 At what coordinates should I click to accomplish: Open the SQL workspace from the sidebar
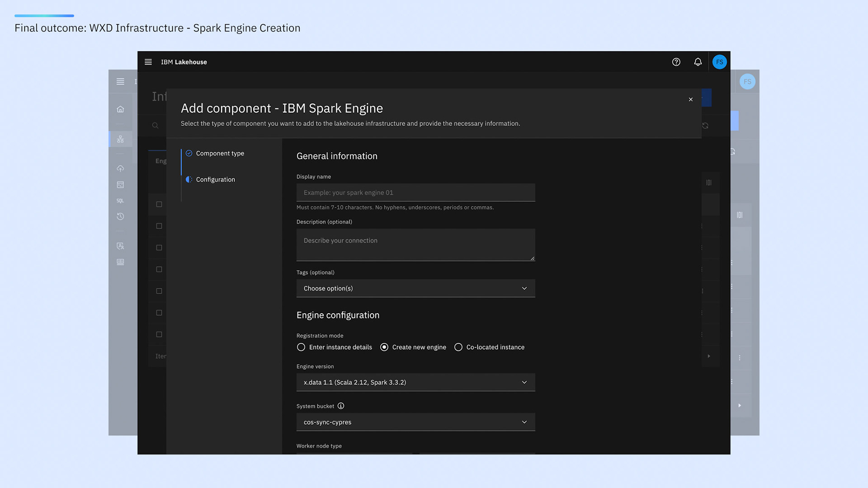120,200
